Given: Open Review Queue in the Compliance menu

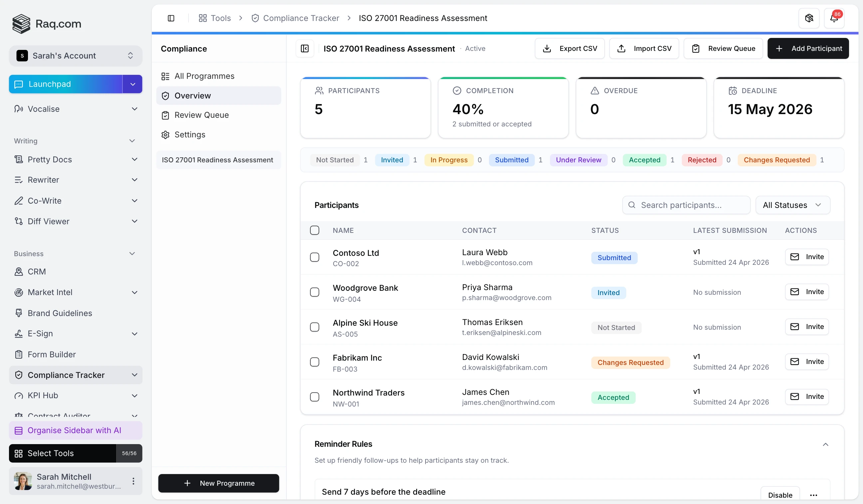Looking at the screenshot, I should [x=202, y=115].
